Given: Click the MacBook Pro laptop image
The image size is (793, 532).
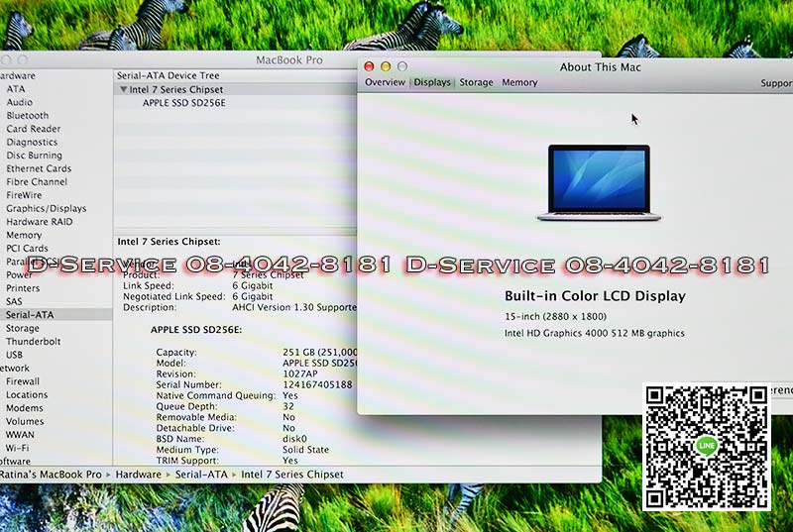Looking at the screenshot, I should tap(599, 182).
